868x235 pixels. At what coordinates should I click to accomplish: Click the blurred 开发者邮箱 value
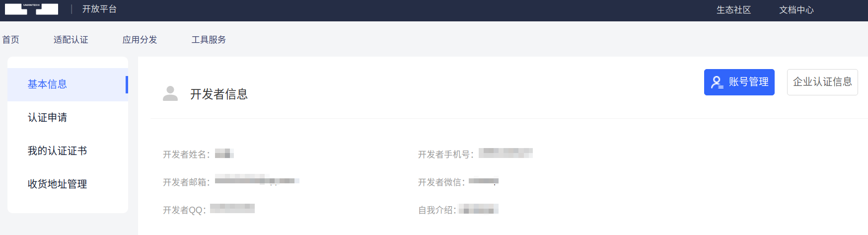pos(257,180)
